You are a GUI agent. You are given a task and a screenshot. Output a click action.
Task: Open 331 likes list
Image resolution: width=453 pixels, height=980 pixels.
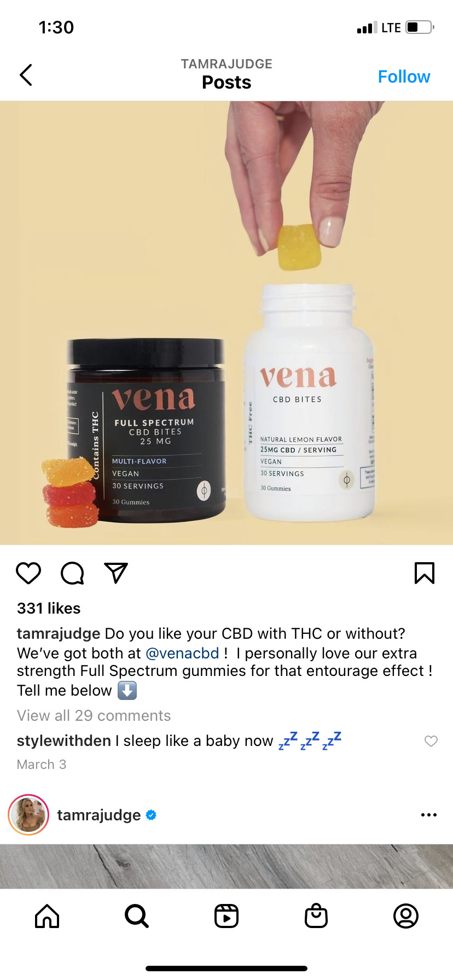(x=49, y=608)
